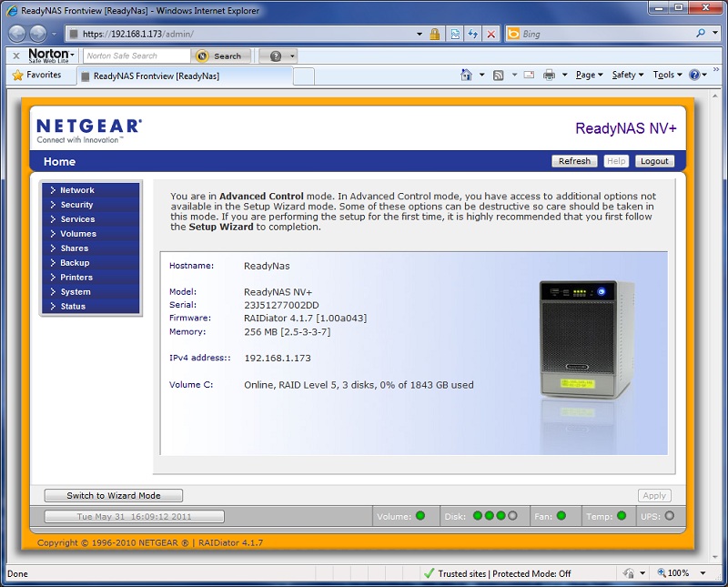Click the NETGEAR logo
728x587 pixels.
pos(89,130)
